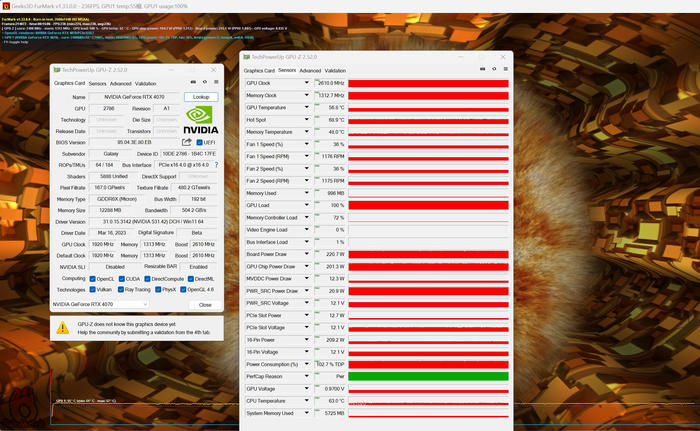Toggle the UEFI checkbox

point(200,142)
